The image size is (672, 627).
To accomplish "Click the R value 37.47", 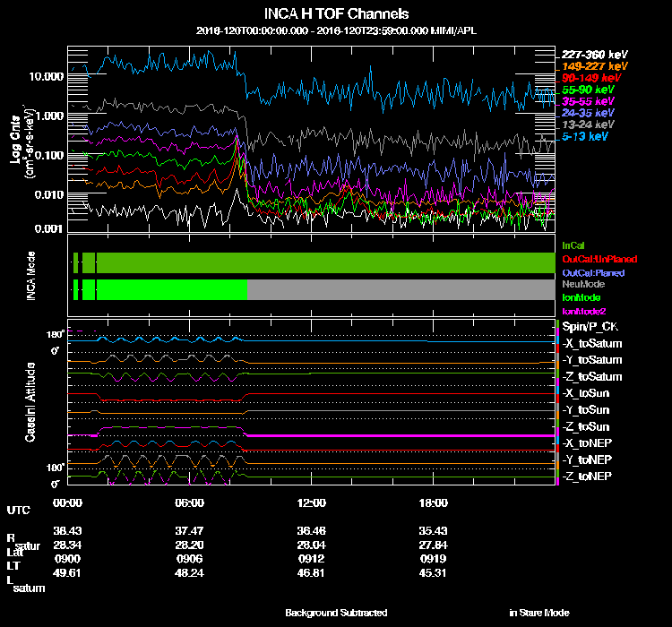I will (x=189, y=530).
